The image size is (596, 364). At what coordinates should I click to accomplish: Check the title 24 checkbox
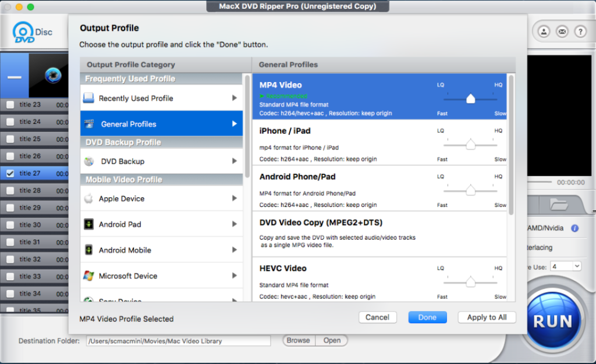pyautogui.click(x=10, y=122)
